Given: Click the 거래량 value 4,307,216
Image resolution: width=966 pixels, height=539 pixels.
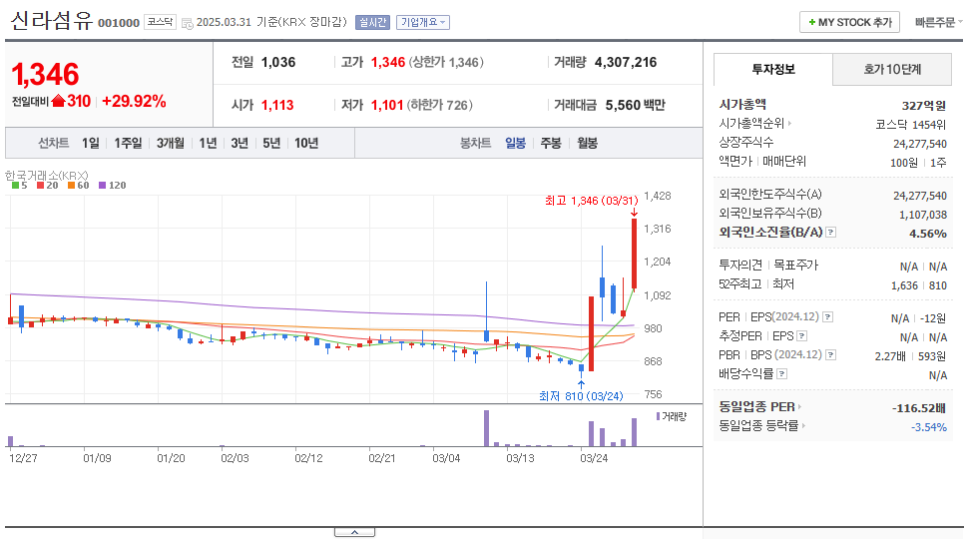Looking at the screenshot, I should click(x=626, y=62).
